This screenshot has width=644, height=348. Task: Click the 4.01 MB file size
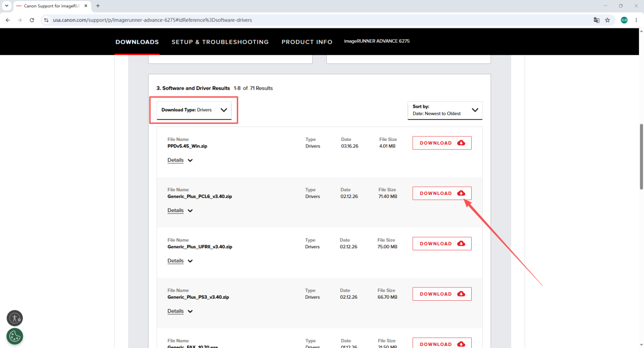pyautogui.click(x=387, y=146)
